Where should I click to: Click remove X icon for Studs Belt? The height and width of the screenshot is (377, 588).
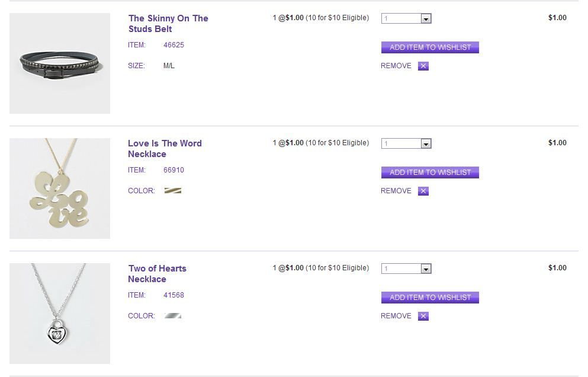[x=423, y=66]
